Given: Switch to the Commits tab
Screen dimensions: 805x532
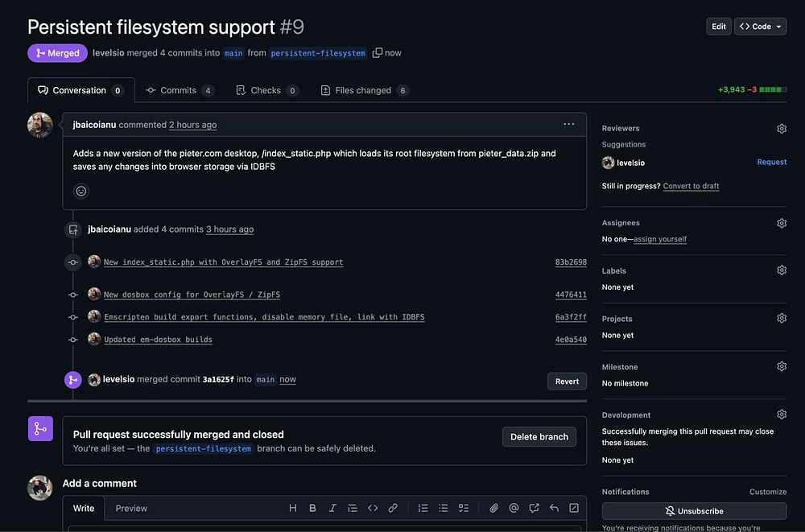Looking at the screenshot, I should pyautogui.click(x=180, y=90).
